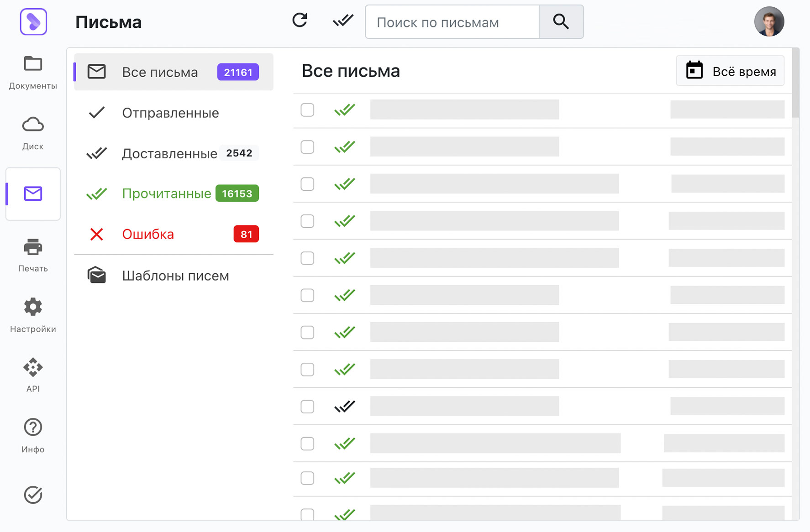The height and width of the screenshot is (532, 810).
Task: Click the magnifier search button
Action: [x=561, y=22]
